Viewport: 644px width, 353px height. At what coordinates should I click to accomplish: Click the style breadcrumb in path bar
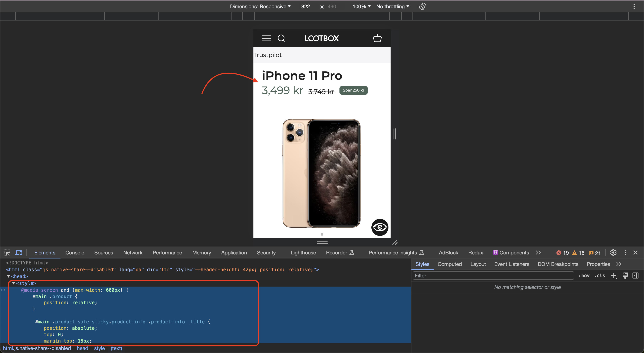click(99, 348)
